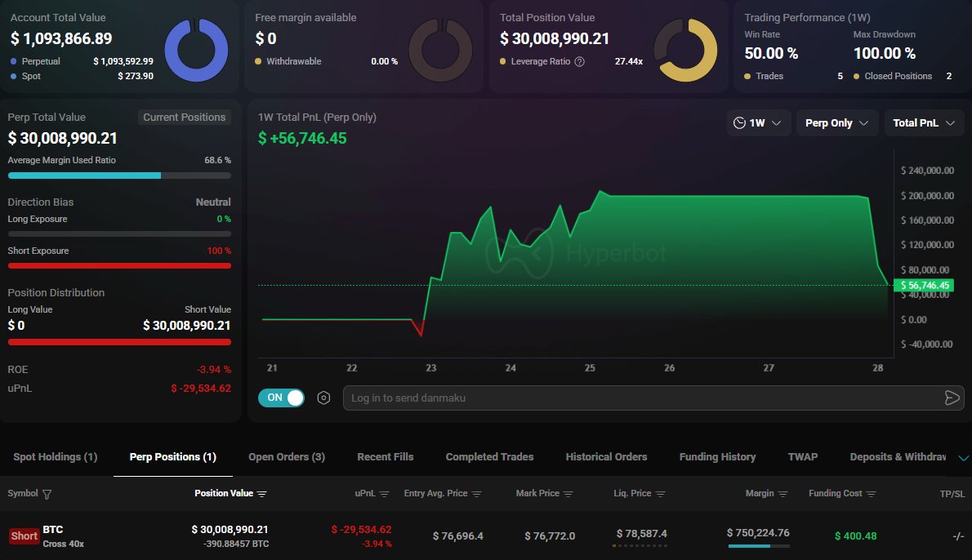Open the Open Orders (3) tab

(x=287, y=457)
